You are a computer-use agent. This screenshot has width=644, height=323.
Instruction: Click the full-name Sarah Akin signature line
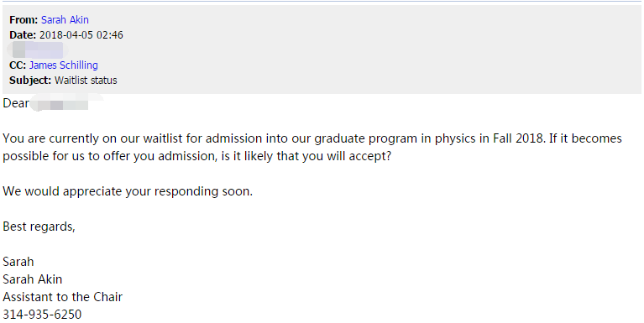point(33,279)
